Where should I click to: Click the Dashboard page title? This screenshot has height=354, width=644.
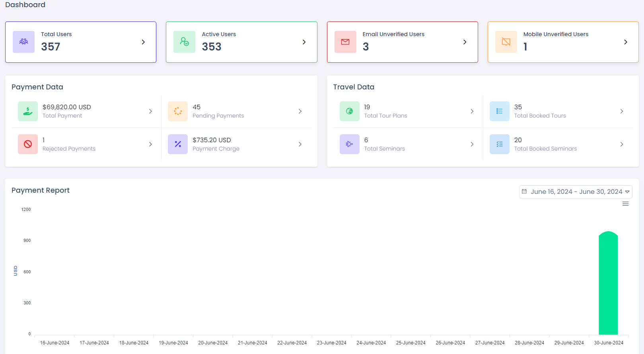pos(25,5)
